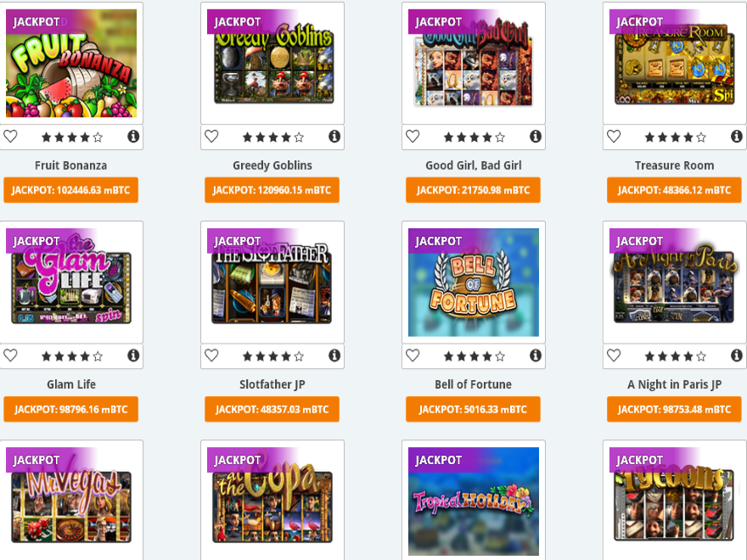The image size is (747, 560).
Task: Rate Glam Life with star rating
Action: (72, 356)
